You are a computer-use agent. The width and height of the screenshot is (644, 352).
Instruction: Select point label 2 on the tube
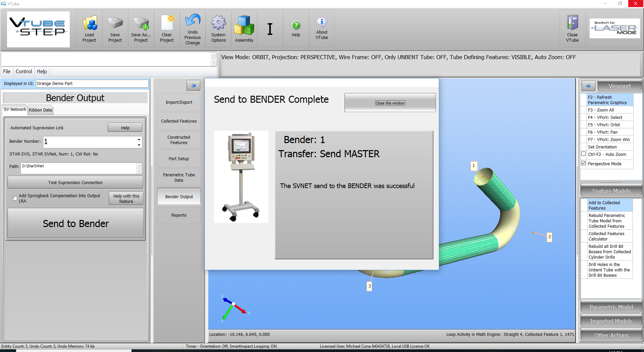[x=549, y=237]
